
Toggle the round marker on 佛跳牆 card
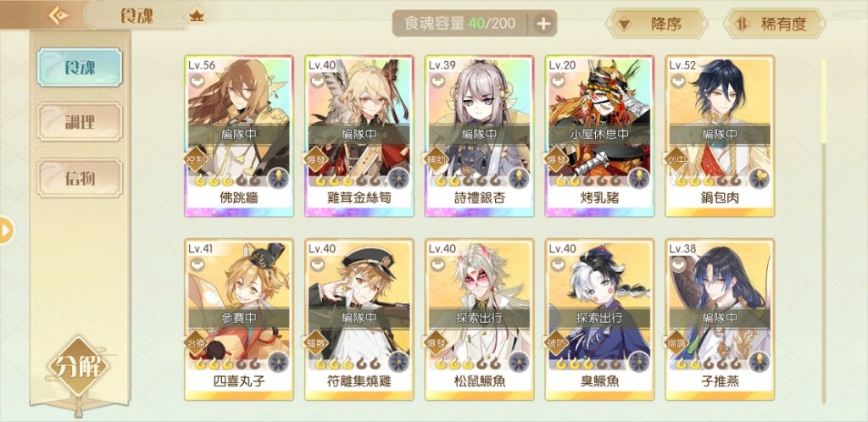[197, 81]
